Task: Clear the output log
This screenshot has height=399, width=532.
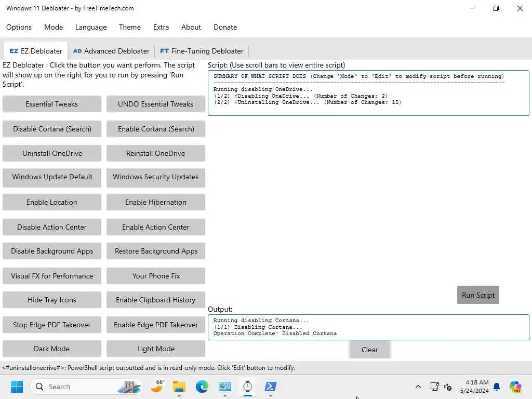Action: 369,350
